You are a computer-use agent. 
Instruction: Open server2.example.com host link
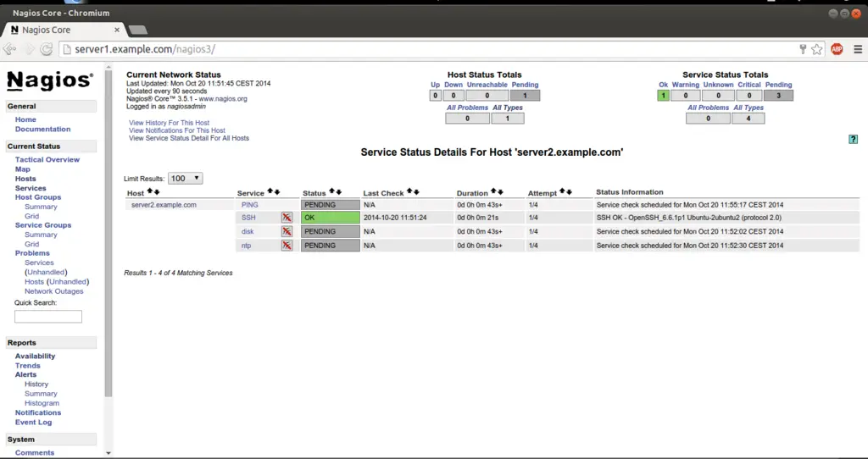(x=164, y=205)
